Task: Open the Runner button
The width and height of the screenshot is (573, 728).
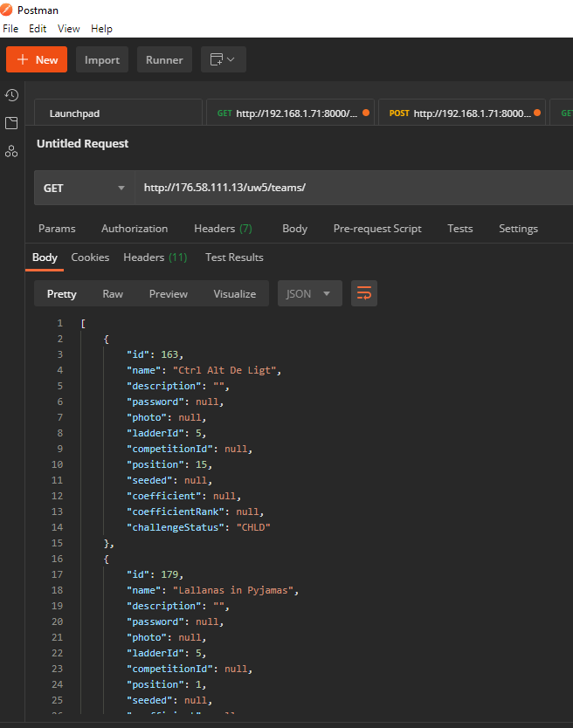Action: 164,59
